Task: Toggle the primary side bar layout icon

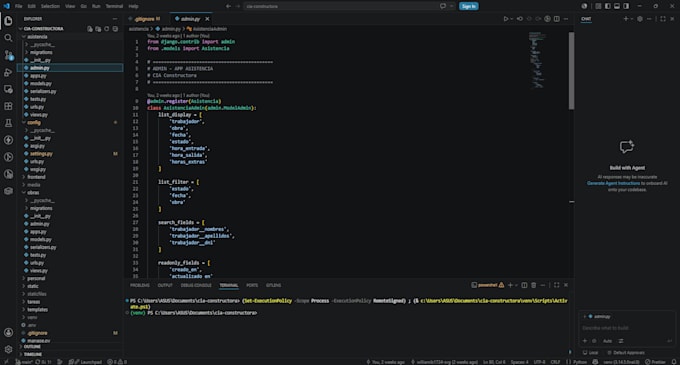Action: 608,6
